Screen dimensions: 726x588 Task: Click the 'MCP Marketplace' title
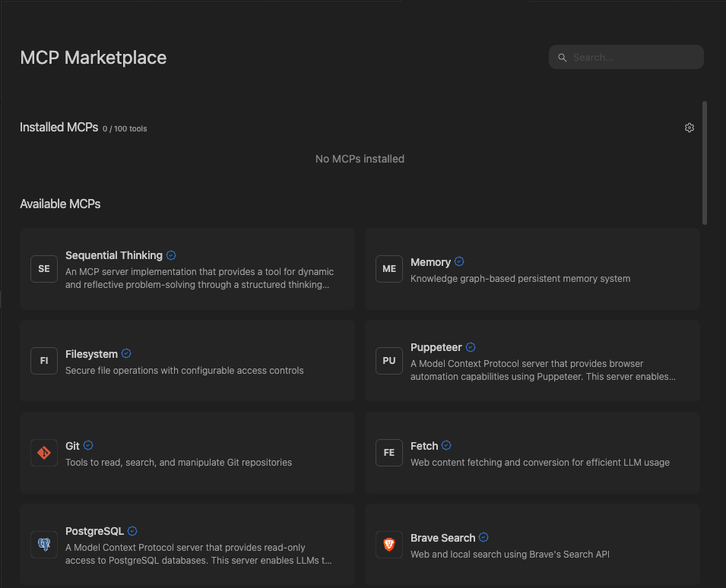click(93, 58)
